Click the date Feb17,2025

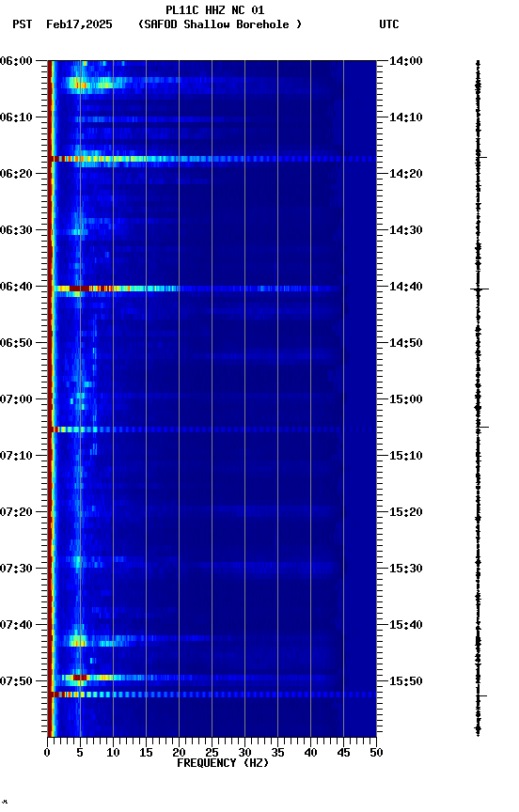(x=79, y=24)
